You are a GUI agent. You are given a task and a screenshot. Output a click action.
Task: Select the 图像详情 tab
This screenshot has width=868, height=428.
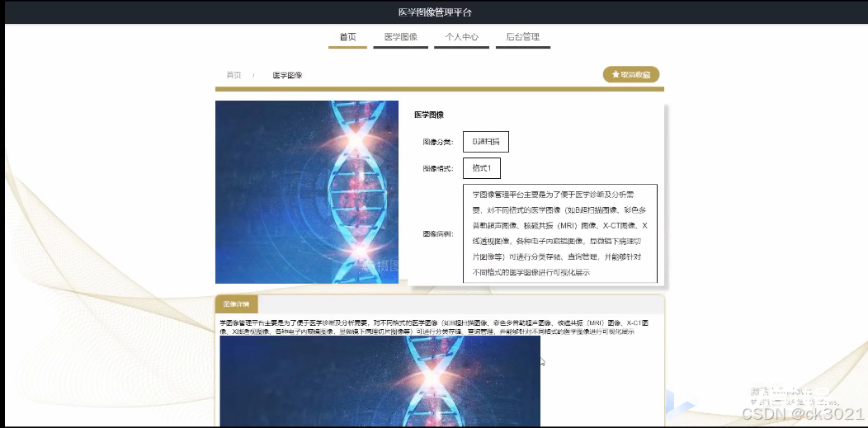coord(236,304)
